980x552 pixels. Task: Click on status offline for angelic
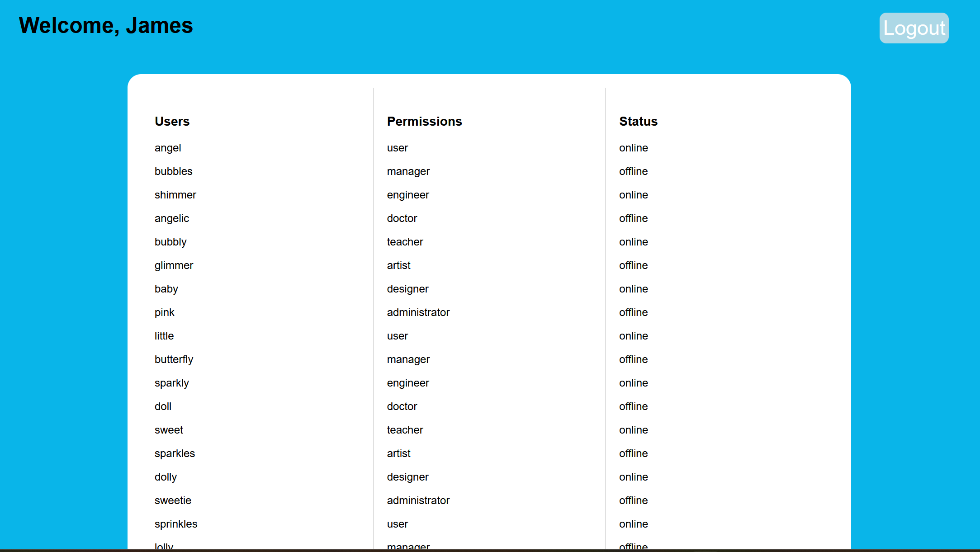pos(633,218)
